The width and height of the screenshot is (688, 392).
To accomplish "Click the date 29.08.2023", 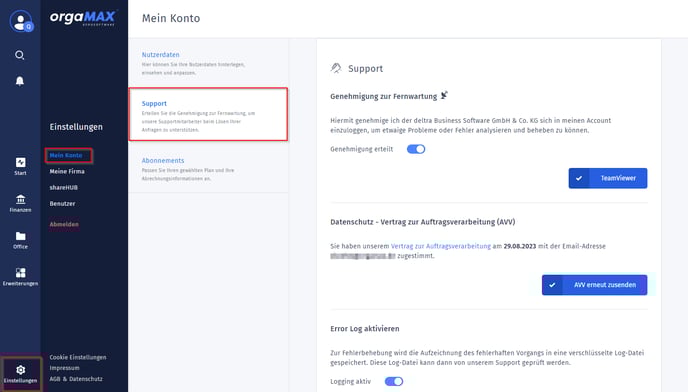I will click(520, 246).
